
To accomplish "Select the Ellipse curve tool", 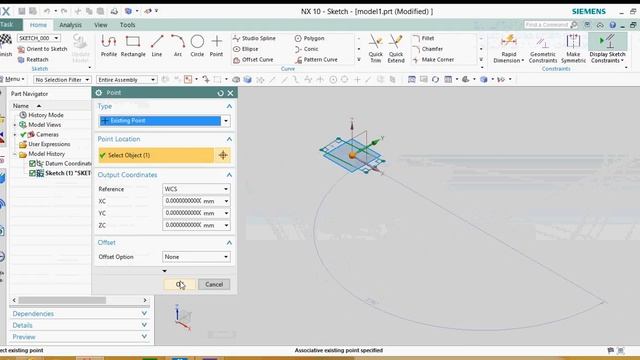I will (x=246, y=49).
